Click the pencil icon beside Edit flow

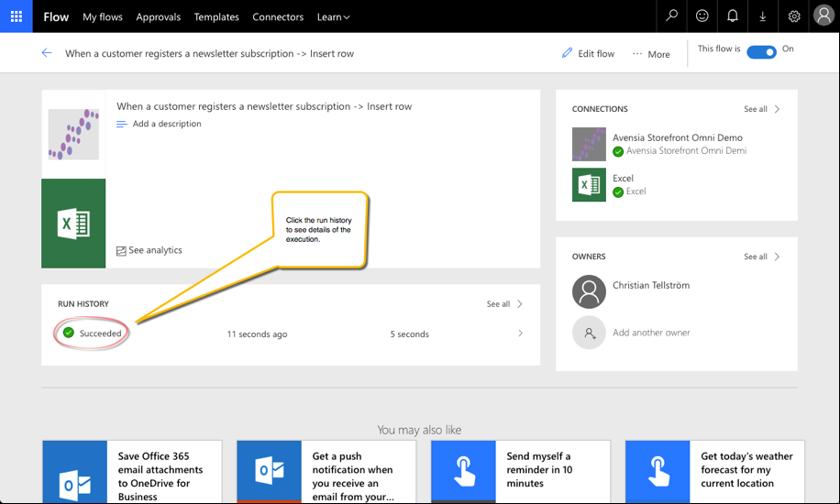coord(567,52)
